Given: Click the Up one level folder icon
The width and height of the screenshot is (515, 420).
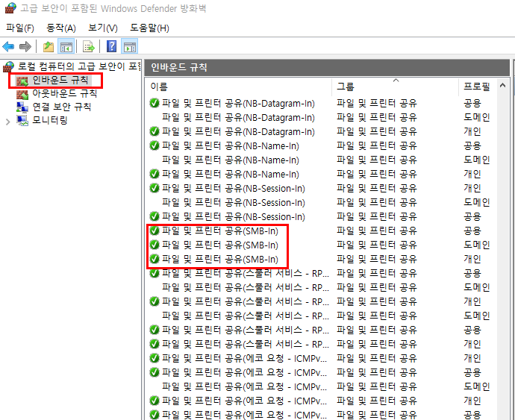Looking at the screenshot, I should (49, 47).
